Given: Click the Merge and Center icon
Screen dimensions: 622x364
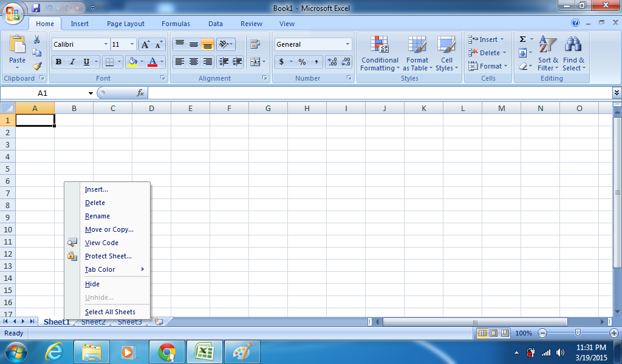Looking at the screenshot, I should pyautogui.click(x=255, y=62).
